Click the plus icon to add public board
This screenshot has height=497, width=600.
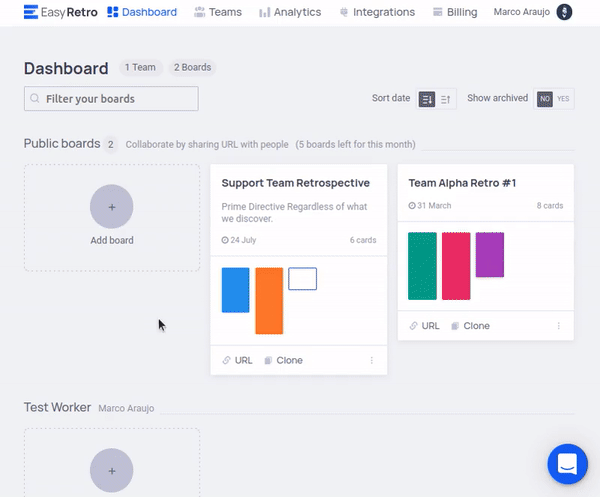tap(111, 207)
